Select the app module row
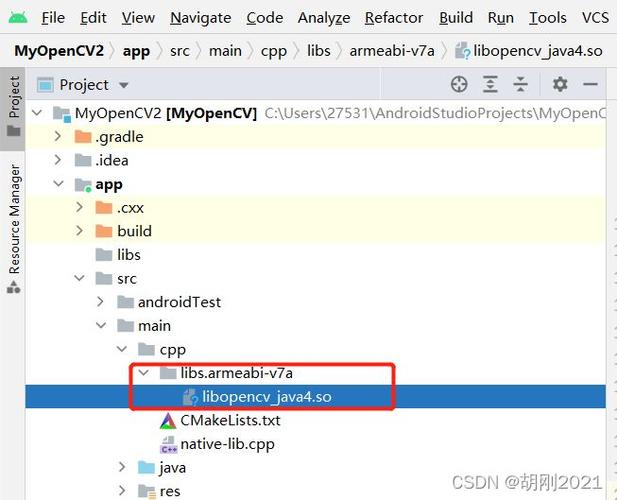Viewport: 617px width, 500px height. tap(316, 184)
